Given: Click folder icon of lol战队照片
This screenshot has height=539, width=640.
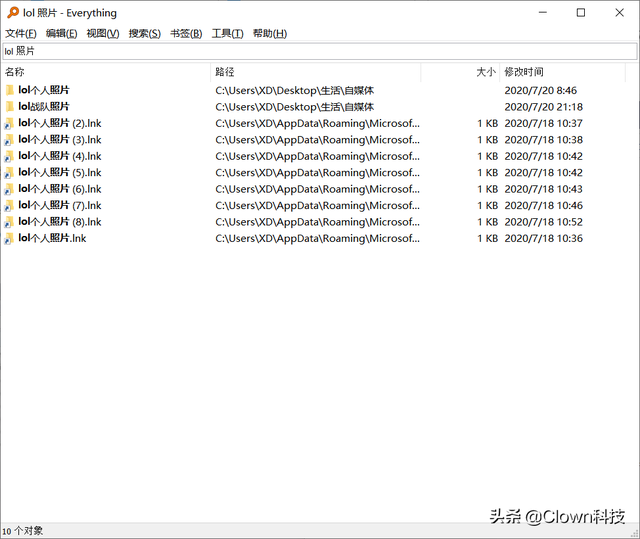Looking at the screenshot, I should click(x=10, y=106).
